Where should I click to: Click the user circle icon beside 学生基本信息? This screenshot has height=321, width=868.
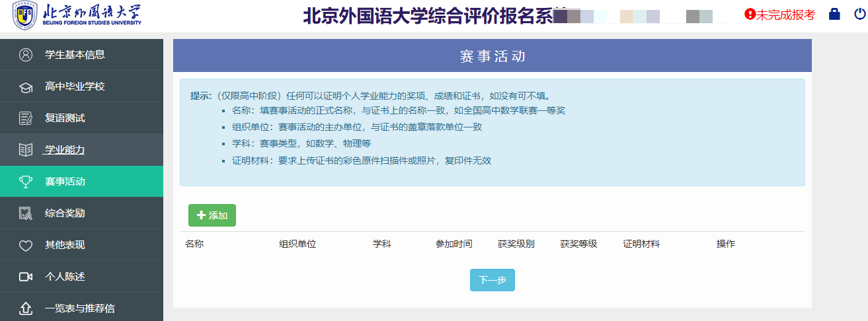click(26, 55)
